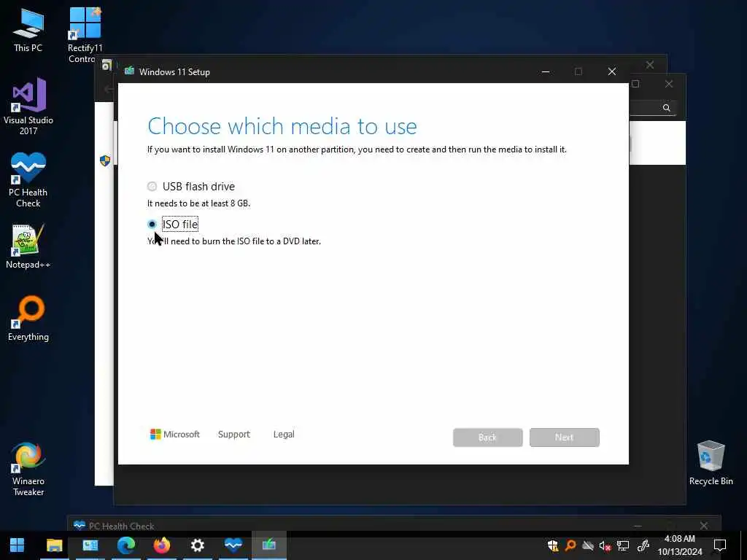Open File Explorer from taskbar
The width and height of the screenshot is (747, 560).
(x=54, y=545)
